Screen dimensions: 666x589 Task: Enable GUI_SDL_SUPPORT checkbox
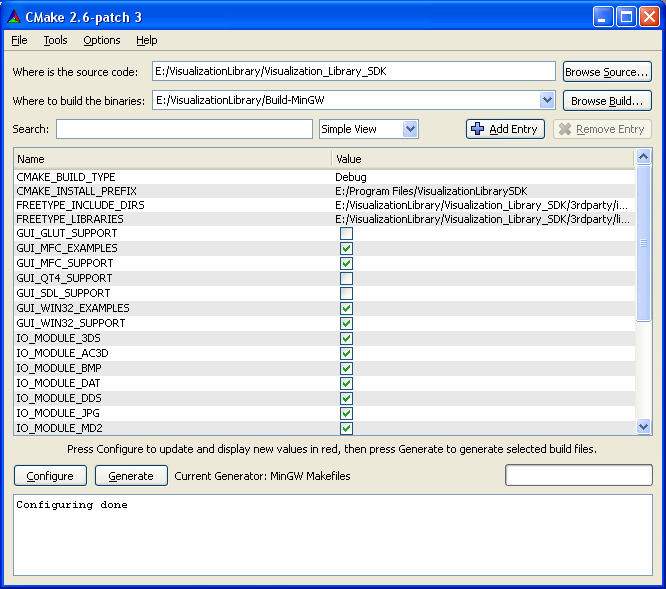tap(346, 293)
